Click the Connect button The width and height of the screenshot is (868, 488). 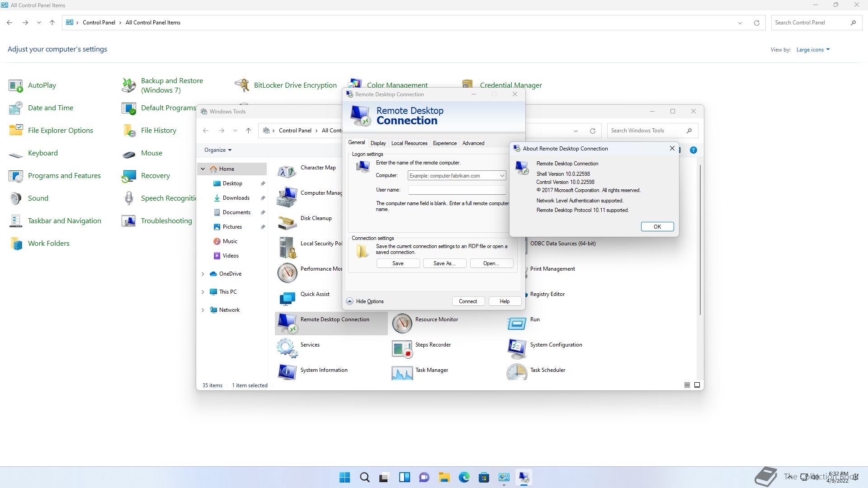click(x=468, y=301)
